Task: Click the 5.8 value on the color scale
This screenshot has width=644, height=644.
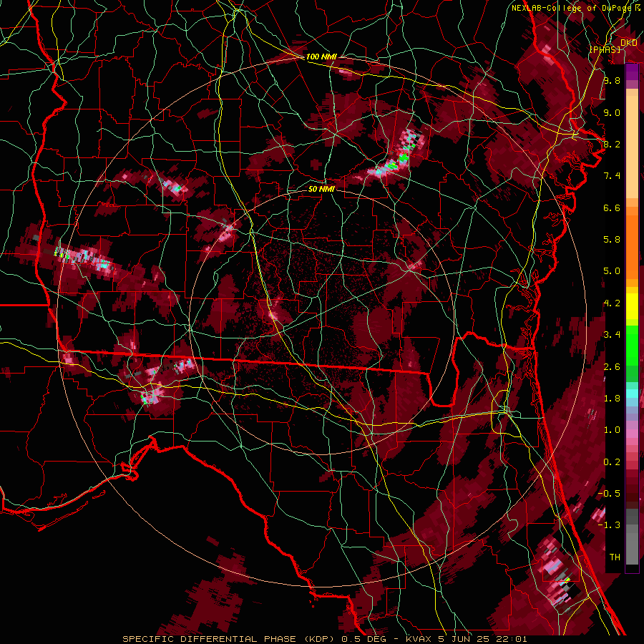Action: 612,240
